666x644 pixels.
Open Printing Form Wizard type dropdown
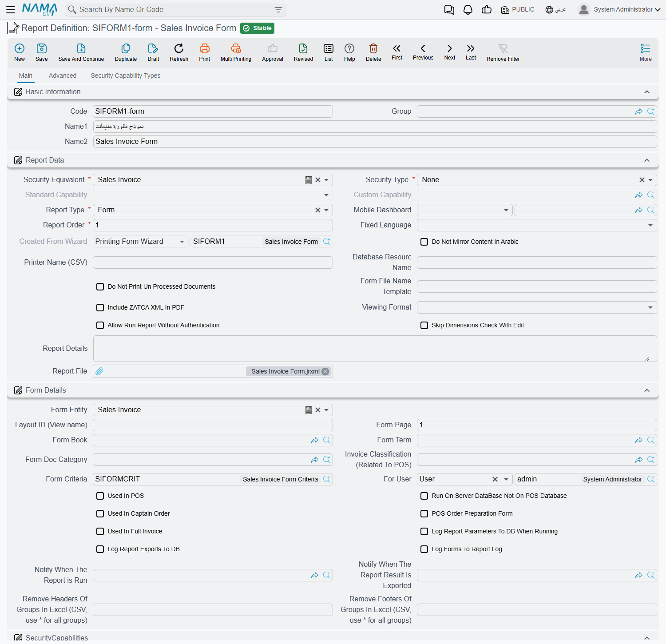(x=182, y=242)
